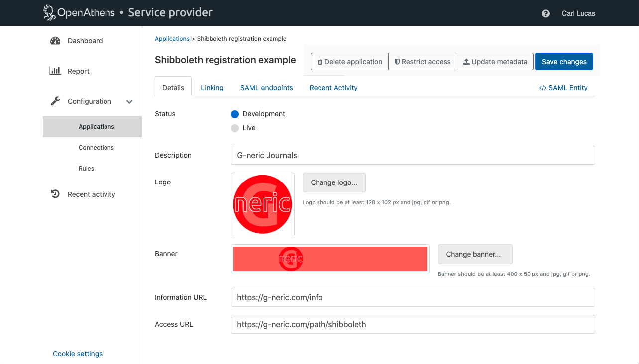Click the G-neric logo thumbnail

263,204
